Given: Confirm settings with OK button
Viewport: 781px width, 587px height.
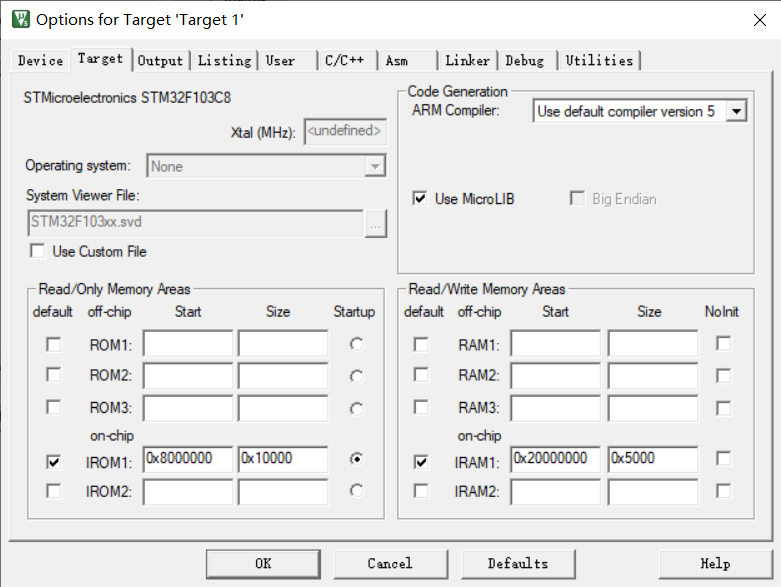Looking at the screenshot, I should (x=263, y=564).
